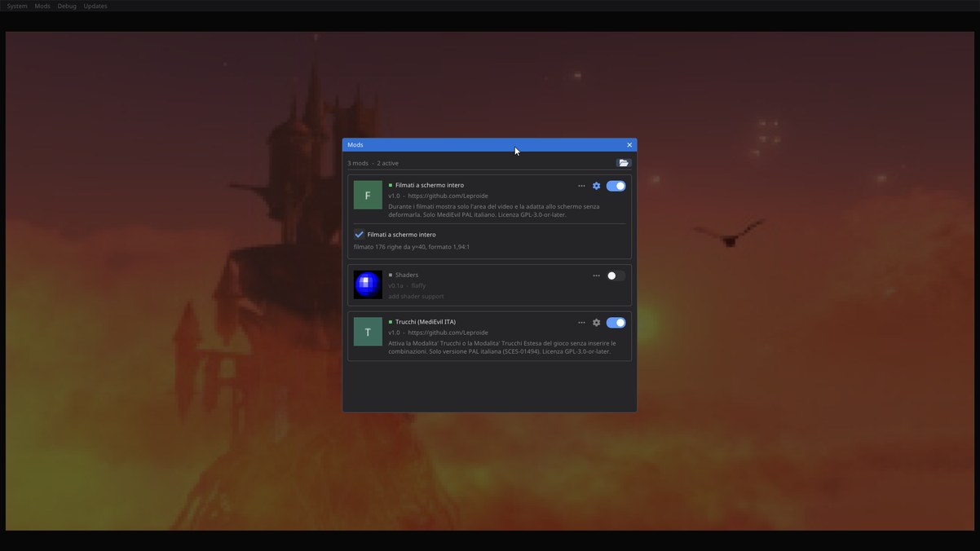Click the Shaders author name 'flaffy'
The height and width of the screenshot is (551, 980).
418,286
